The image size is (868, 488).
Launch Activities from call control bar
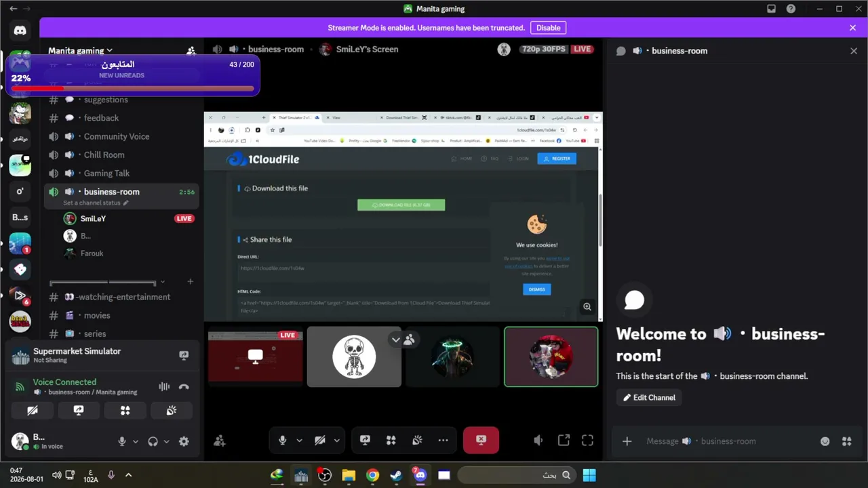coord(391,441)
